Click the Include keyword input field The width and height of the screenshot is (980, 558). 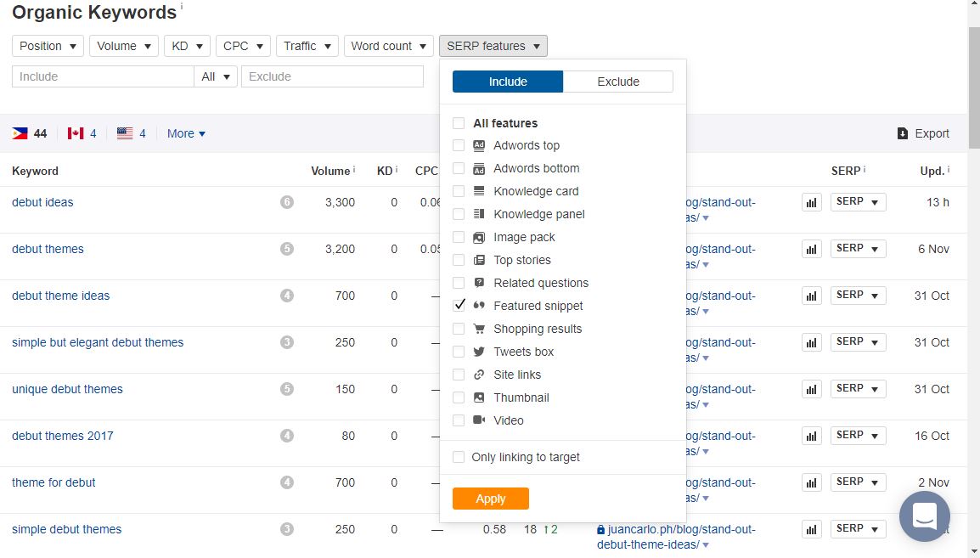[103, 76]
